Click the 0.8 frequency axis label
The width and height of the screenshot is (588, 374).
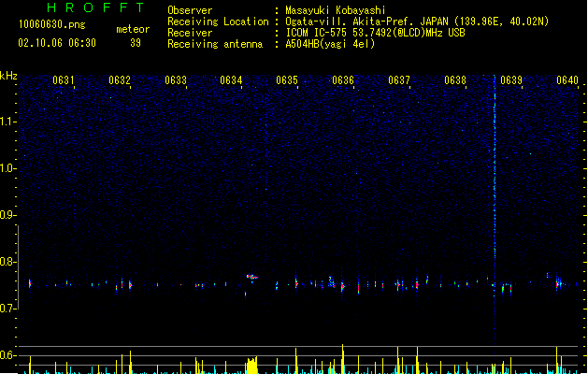(7, 262)
